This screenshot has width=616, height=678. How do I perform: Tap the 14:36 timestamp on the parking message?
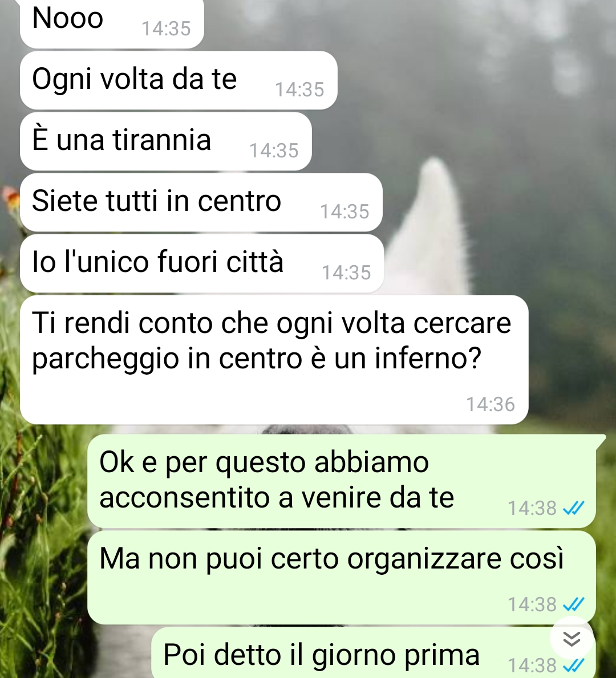(491, 405)
